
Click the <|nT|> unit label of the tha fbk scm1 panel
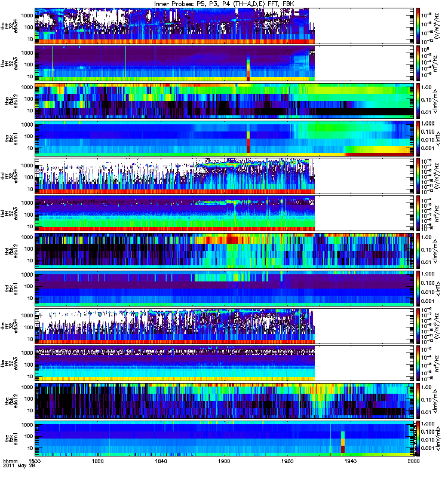tap(438, 139)
